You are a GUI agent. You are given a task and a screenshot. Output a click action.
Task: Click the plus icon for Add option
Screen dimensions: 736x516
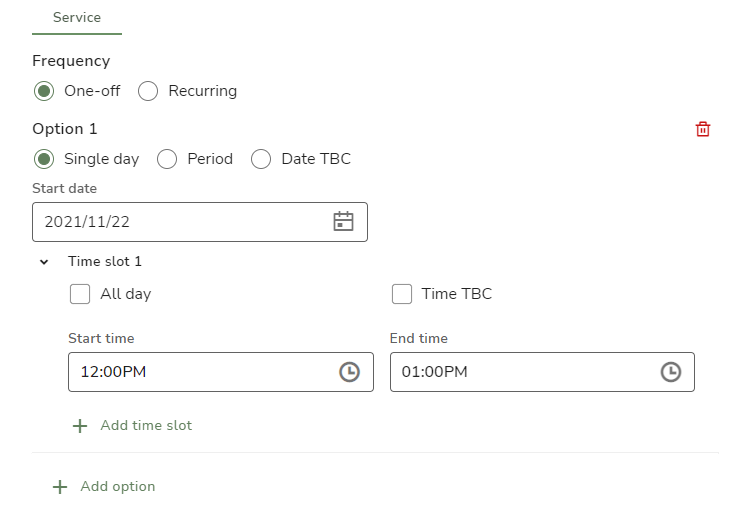coord(60,487)
